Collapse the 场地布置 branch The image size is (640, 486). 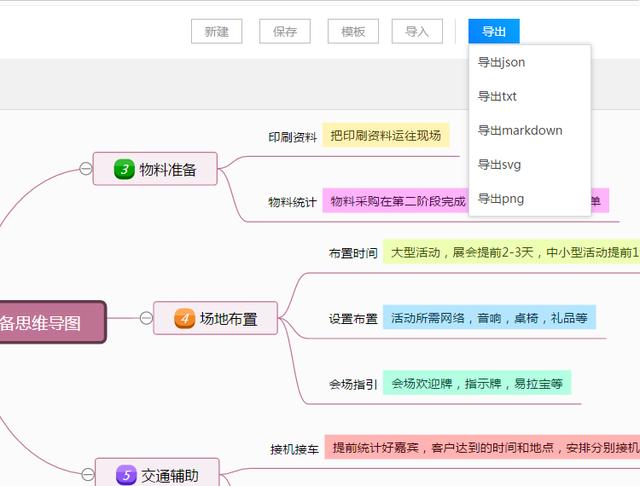[145, 319]
